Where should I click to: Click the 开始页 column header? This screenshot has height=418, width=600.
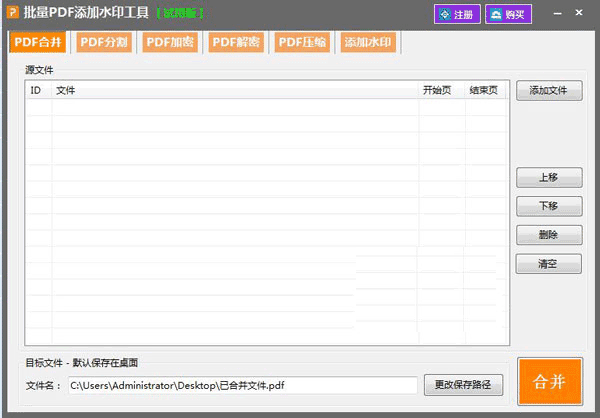442,91
